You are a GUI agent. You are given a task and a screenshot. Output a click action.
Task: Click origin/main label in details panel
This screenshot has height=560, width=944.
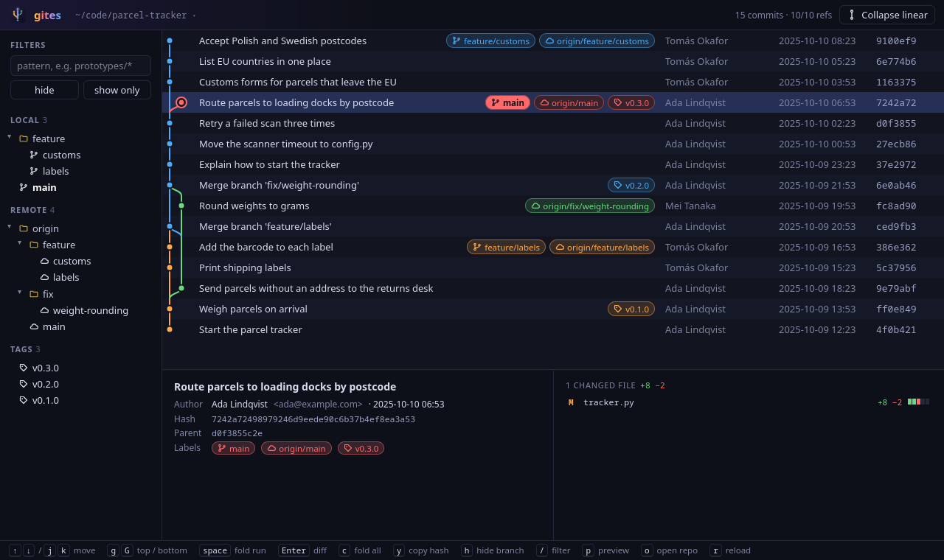click(x=296, y=448)
